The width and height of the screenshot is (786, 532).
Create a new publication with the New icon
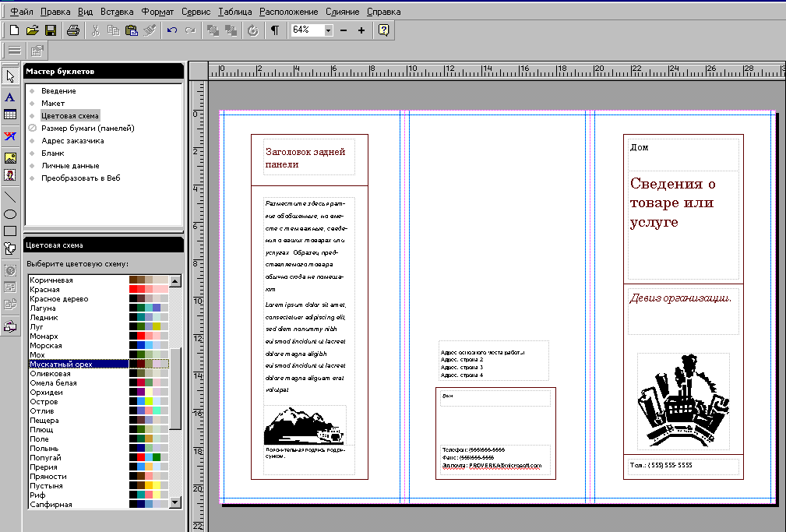click(14, 30)
